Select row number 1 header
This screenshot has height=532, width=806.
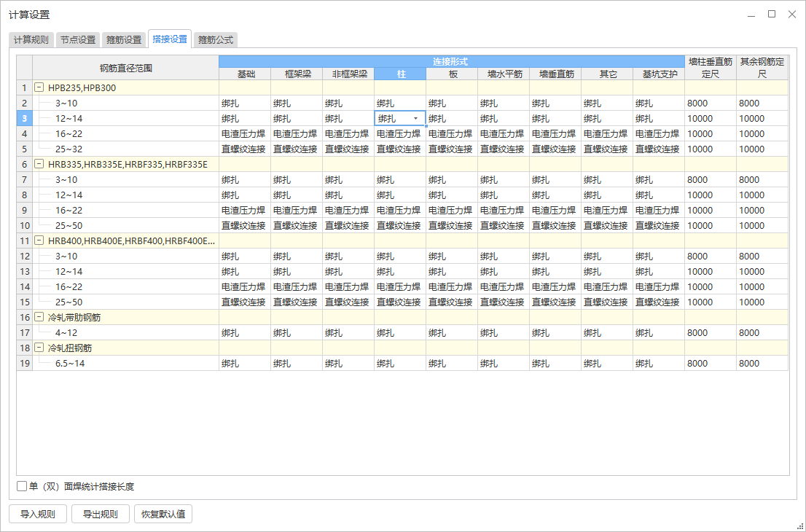25,88
